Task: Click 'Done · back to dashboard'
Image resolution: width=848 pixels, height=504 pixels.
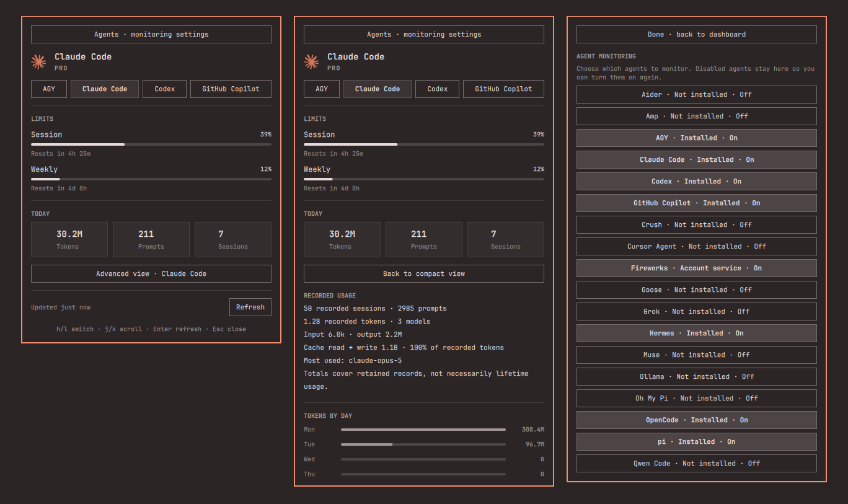Action: click(x=697, y=35)
